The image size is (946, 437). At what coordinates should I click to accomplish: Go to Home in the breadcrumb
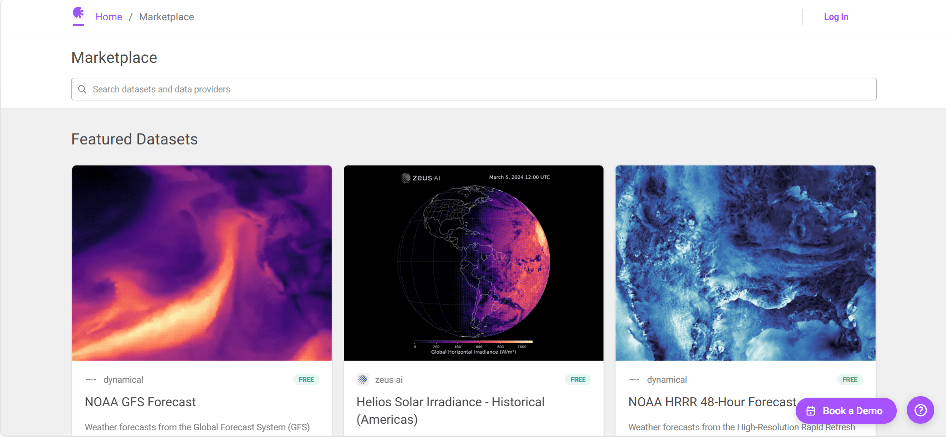(x=108, y=17)
